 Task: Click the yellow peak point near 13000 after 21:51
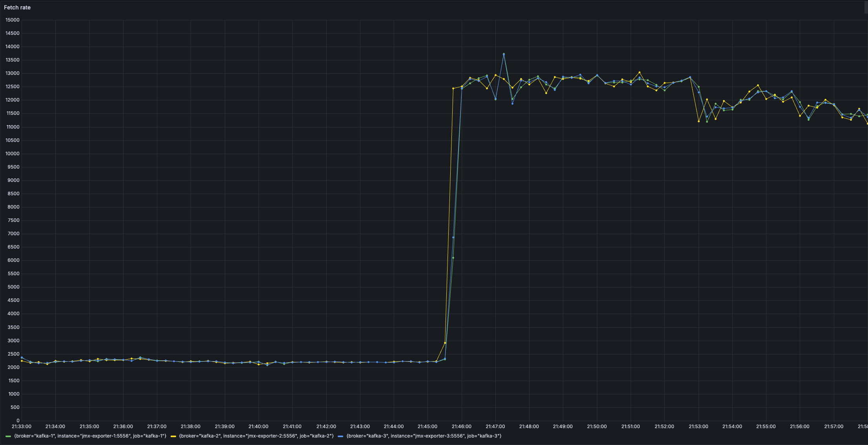pyautogui.click(x=639, y=72)
